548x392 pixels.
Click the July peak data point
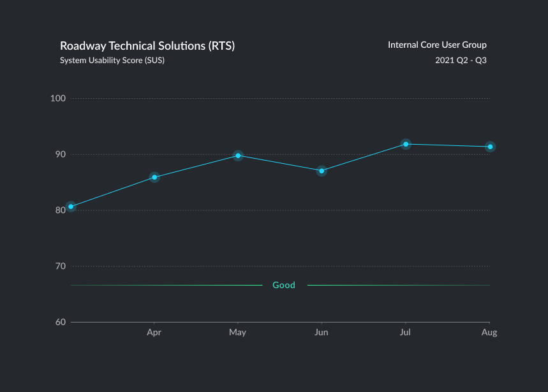pos(406,144)
